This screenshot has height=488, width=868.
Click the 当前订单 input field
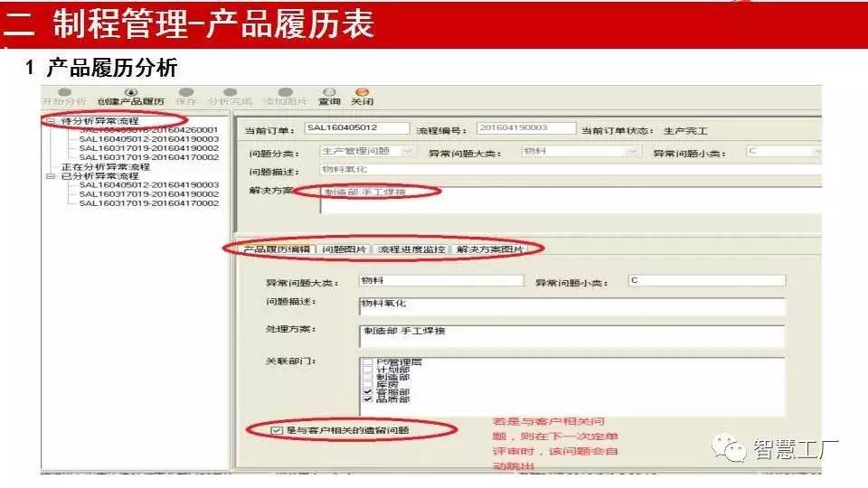tap(356, 128)
